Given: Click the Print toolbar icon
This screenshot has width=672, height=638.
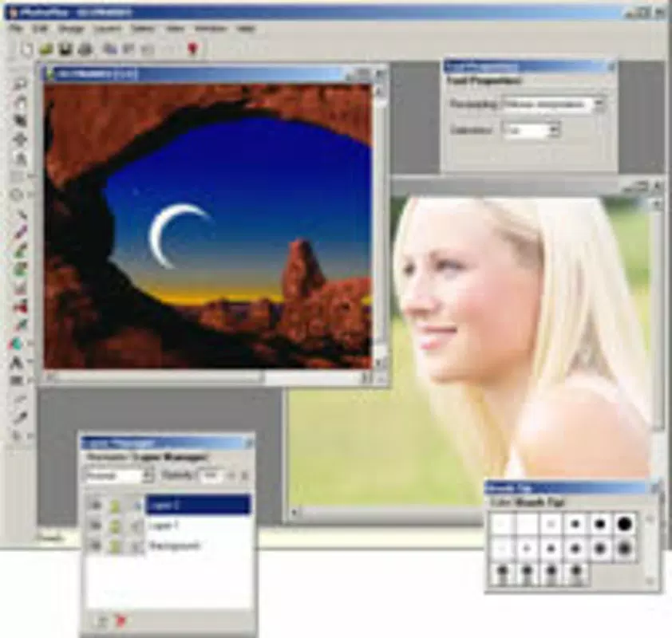Looking at the screenshot, I should tap(85, 49).
